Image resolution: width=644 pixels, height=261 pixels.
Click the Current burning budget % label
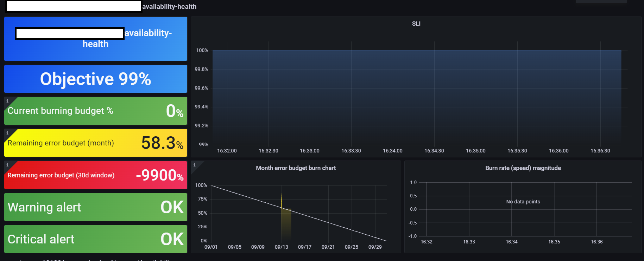tap(61, 111)
